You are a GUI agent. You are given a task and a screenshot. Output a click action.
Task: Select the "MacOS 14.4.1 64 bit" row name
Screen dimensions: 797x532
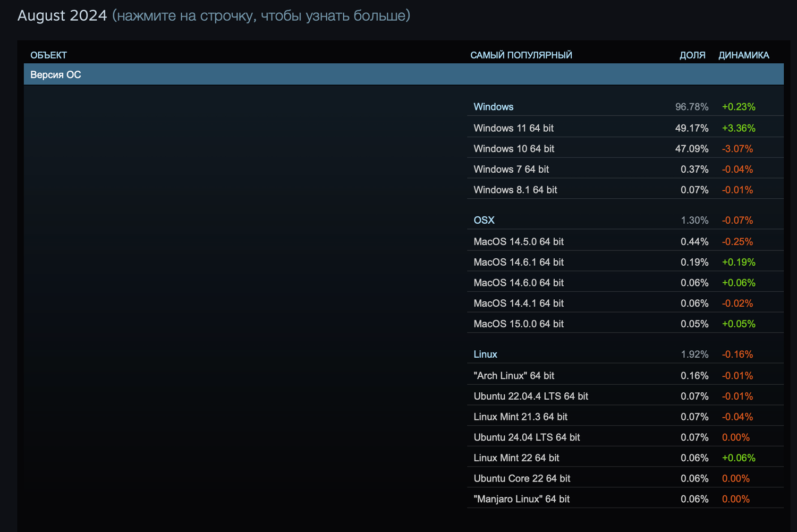coord(519,303)
